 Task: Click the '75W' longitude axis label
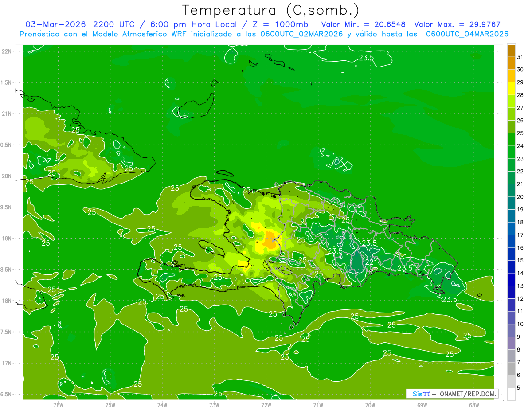110,405
